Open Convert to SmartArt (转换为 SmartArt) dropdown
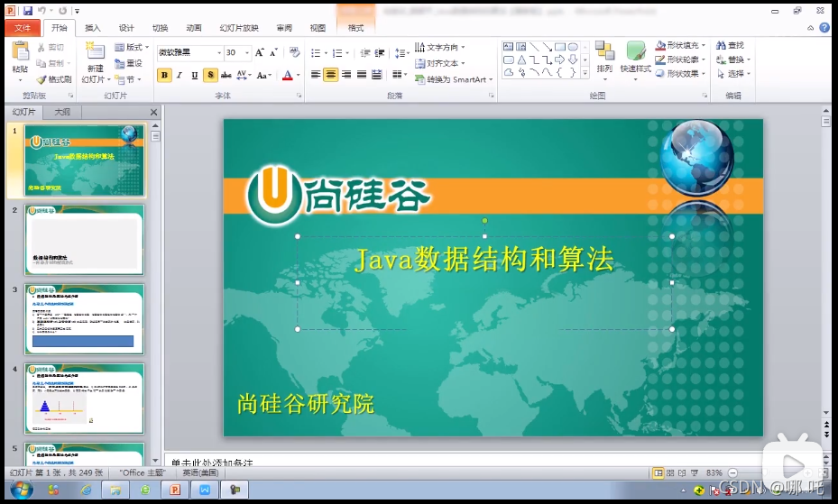The image size is (838, 504). tap(453, 79)
